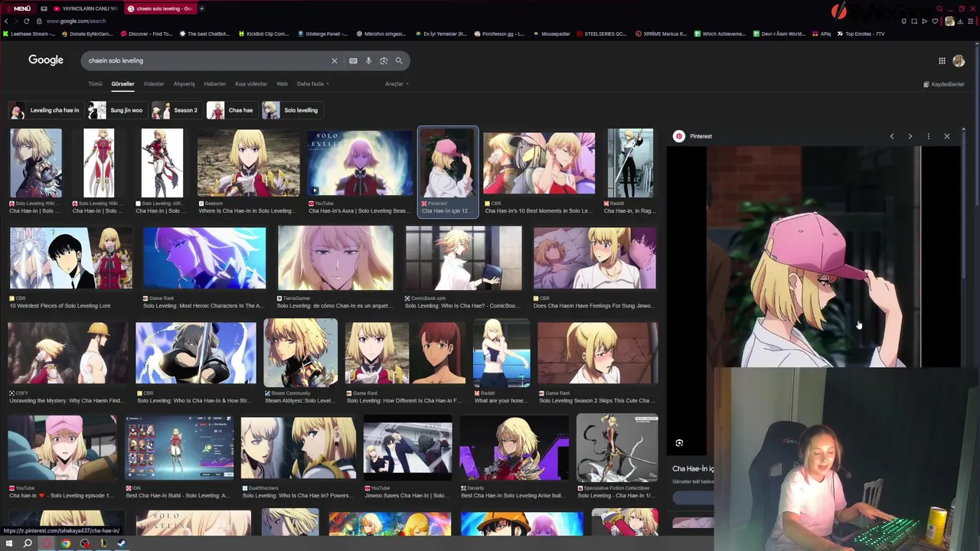Open Google account avatar menu

959,60
